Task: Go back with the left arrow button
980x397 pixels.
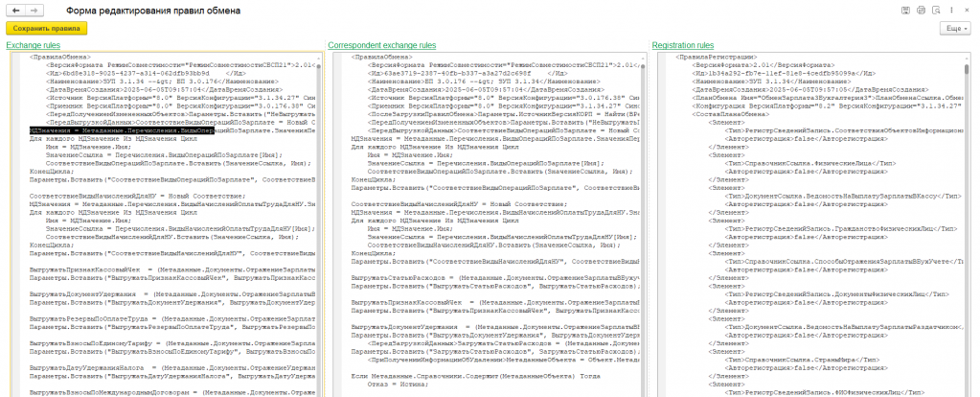Action: coord(15,11)
